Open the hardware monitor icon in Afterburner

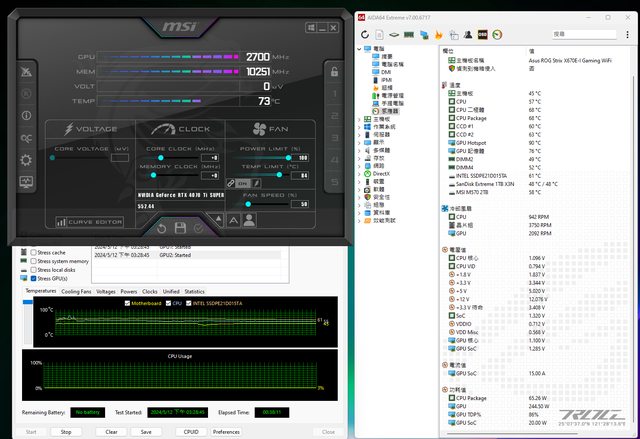26,181
